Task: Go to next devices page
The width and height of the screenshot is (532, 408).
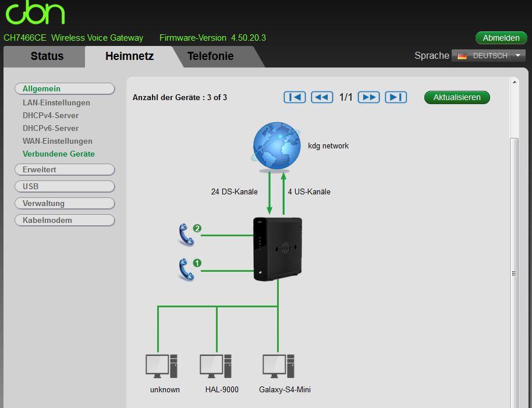Action: pyautogui.click(x=369, y=97)
